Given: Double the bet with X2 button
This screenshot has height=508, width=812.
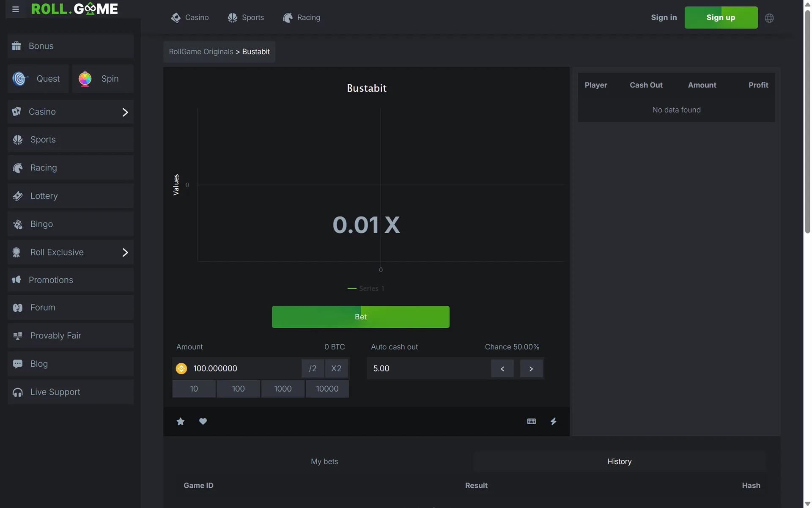Looking at the screenshot, I should 336,368.
